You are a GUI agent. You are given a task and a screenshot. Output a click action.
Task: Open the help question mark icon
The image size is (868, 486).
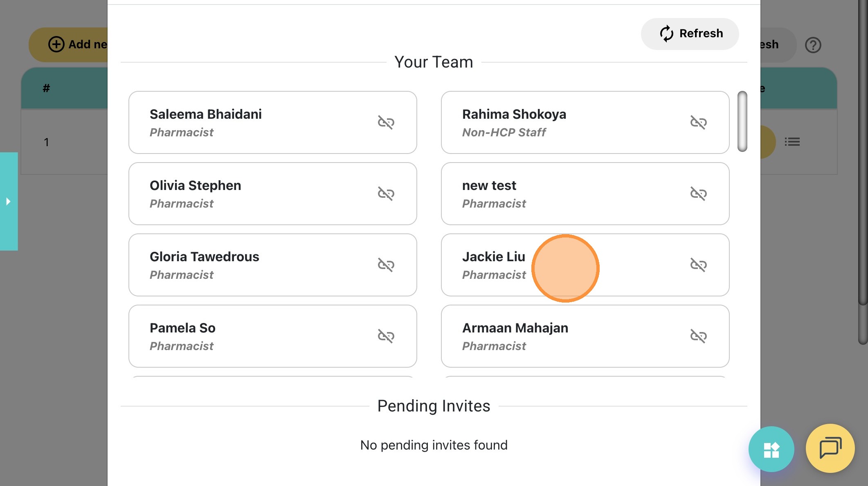tap(813, 45)
